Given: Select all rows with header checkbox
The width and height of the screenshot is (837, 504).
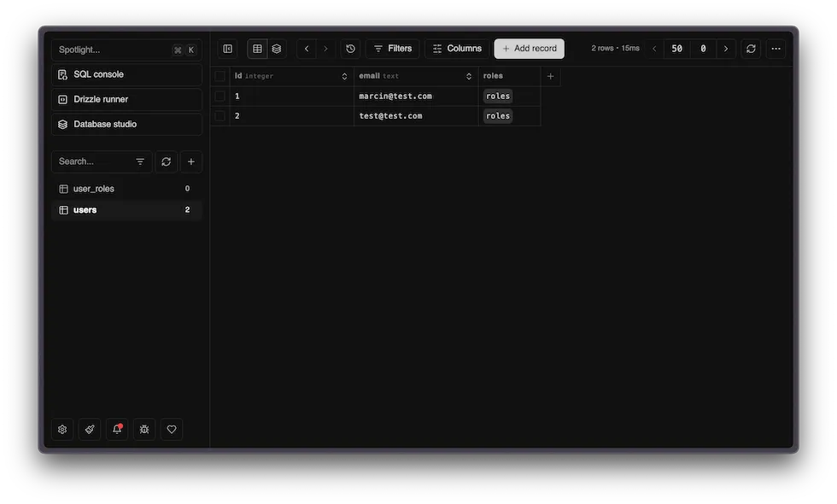Looking at the screenshot, I should click(x=220, y=76).
